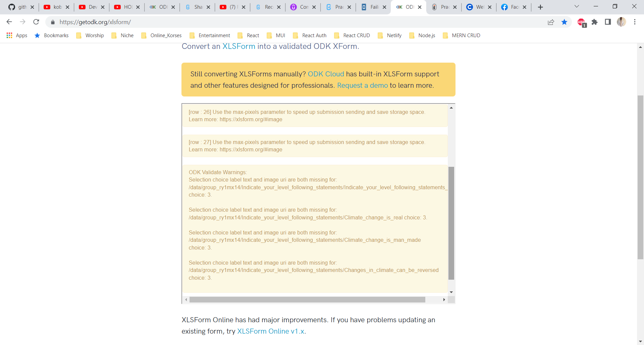This screenshot has width=644, height=345.
Task: Switch to the github tab
Action: tap(18, 7)
